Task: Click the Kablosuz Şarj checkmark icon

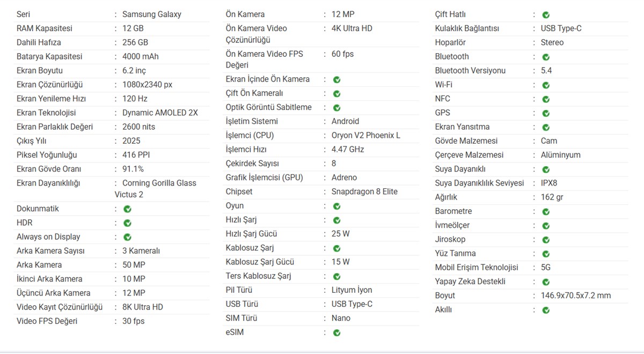Action: [337, 248]
